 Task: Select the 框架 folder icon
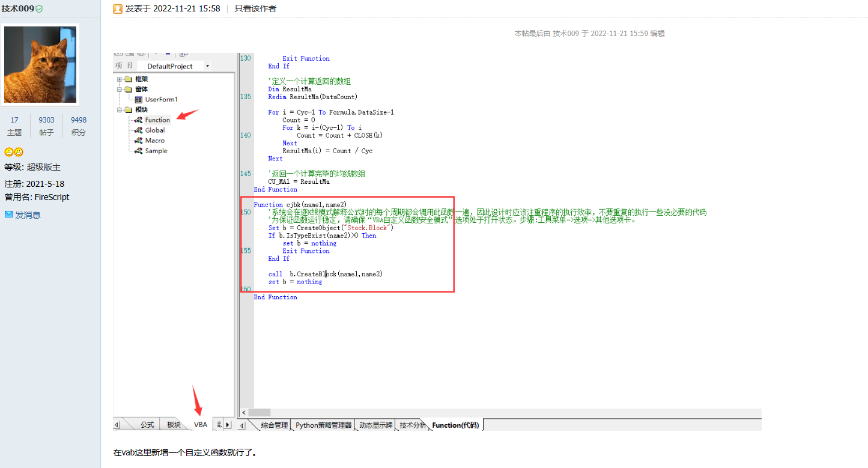point(129,79)
